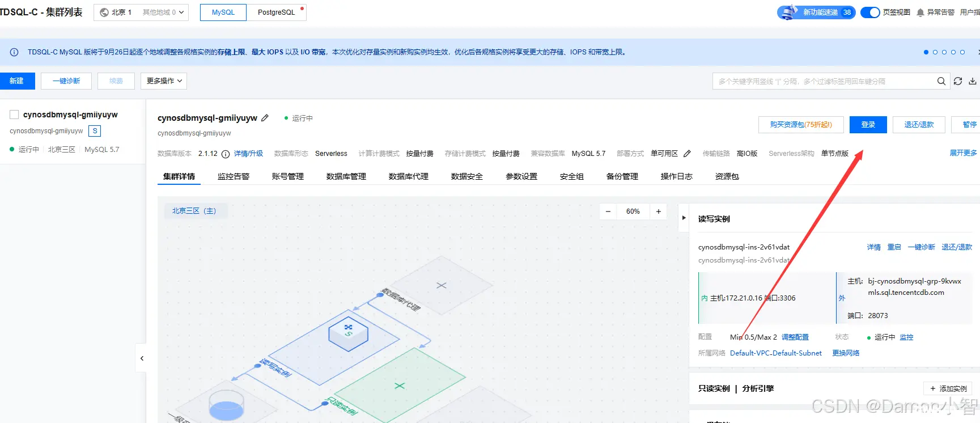Viewport: 980px width, 423px height.
Task: Open the 数据库管理 tab
Action: pyautogui.click(x=346, y=176)
